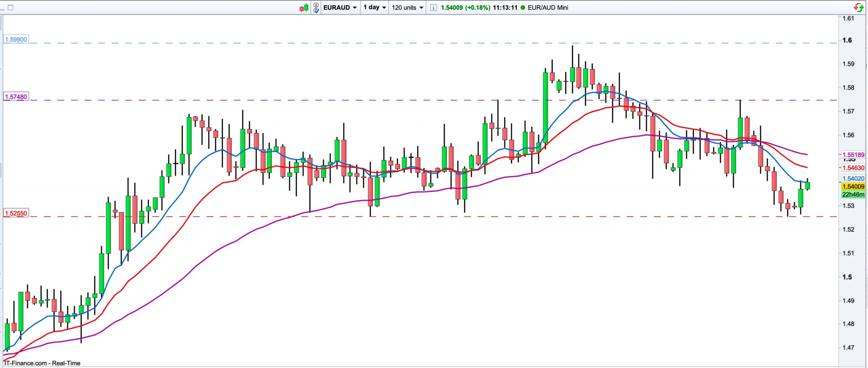Expand the 1 day timeframe dropdown
868x368 pixels.
[x=374, y=7]
